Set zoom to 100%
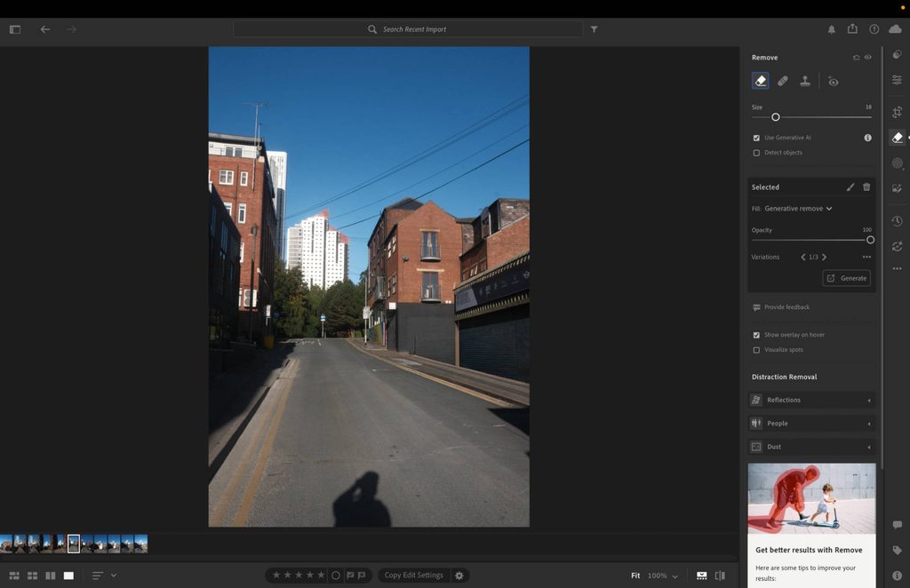This screenshot has width=910, height=588. coord(657,576)
